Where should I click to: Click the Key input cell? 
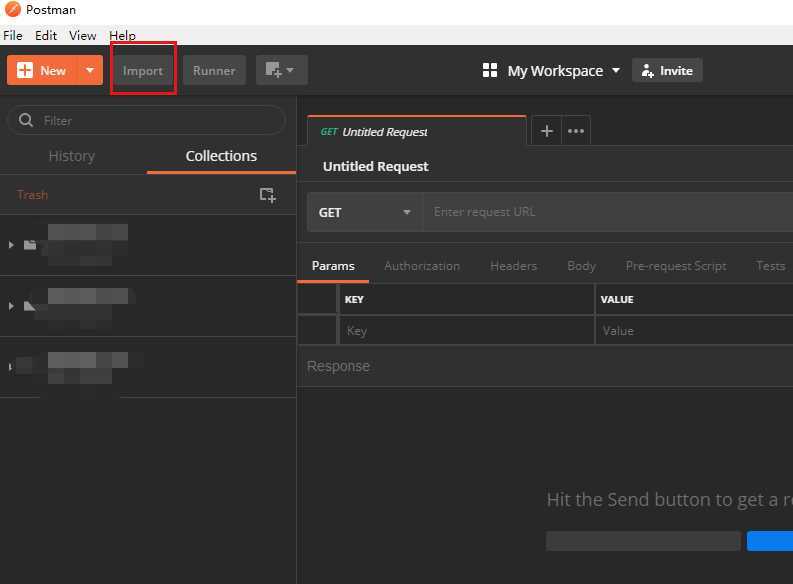(x=466, y=331)
